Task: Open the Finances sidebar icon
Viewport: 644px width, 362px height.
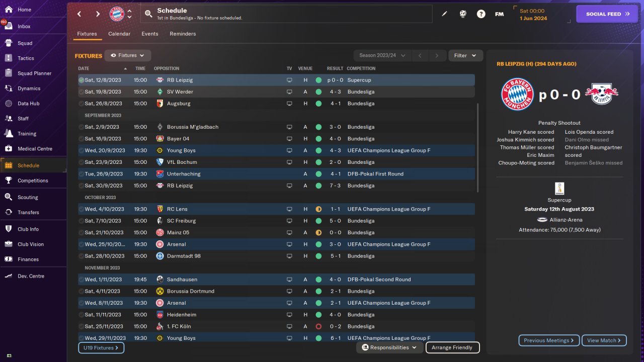Action: tap(9, 259)
